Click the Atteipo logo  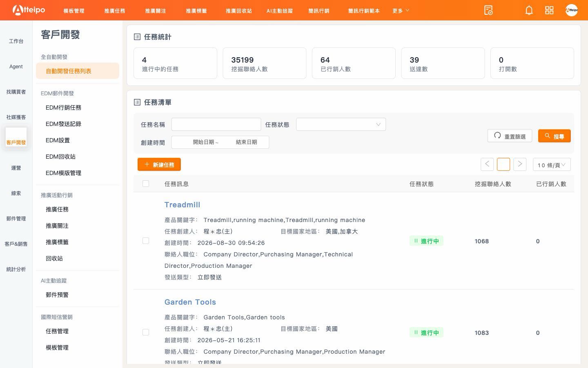(x=29, y=10)
